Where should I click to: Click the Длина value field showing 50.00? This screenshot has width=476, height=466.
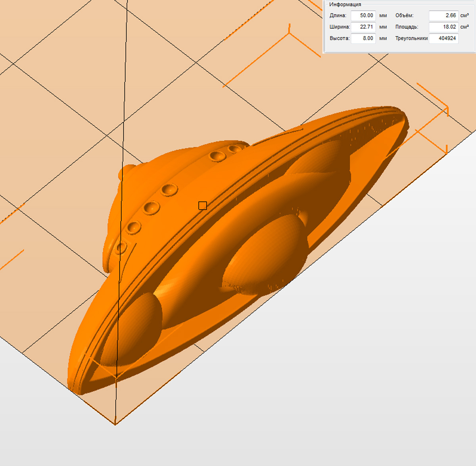pos(363,15)
